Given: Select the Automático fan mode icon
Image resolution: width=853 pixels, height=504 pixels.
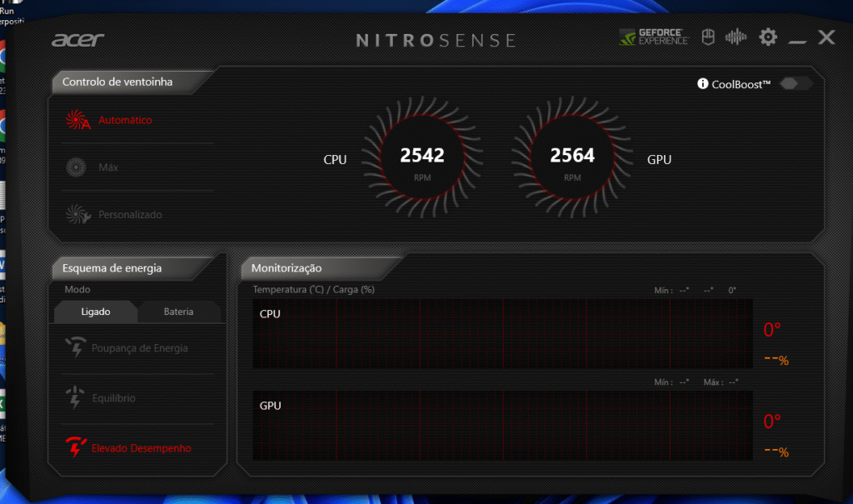Looking at the screenshot, I should coord(77,119).
